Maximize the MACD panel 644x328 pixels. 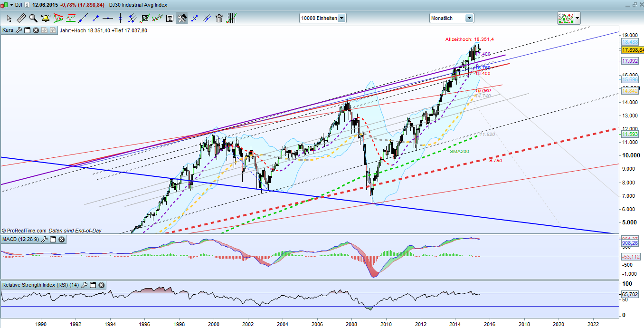54,239
